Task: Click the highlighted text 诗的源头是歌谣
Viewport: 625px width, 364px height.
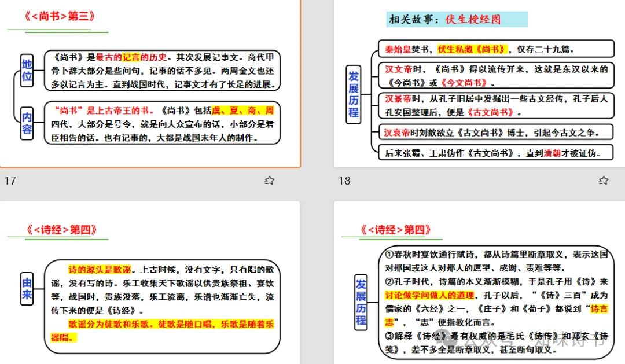Action: coord(100,270)
